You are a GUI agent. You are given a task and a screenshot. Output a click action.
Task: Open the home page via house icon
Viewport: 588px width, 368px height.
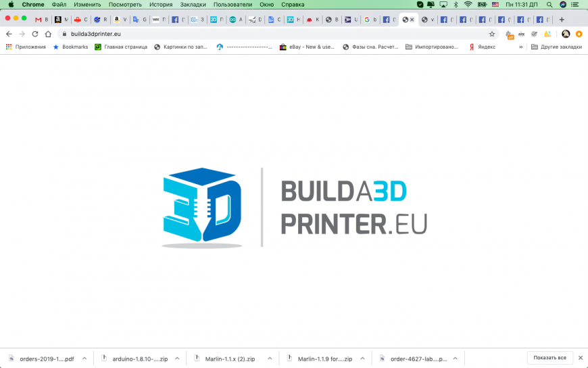[48, 34]
